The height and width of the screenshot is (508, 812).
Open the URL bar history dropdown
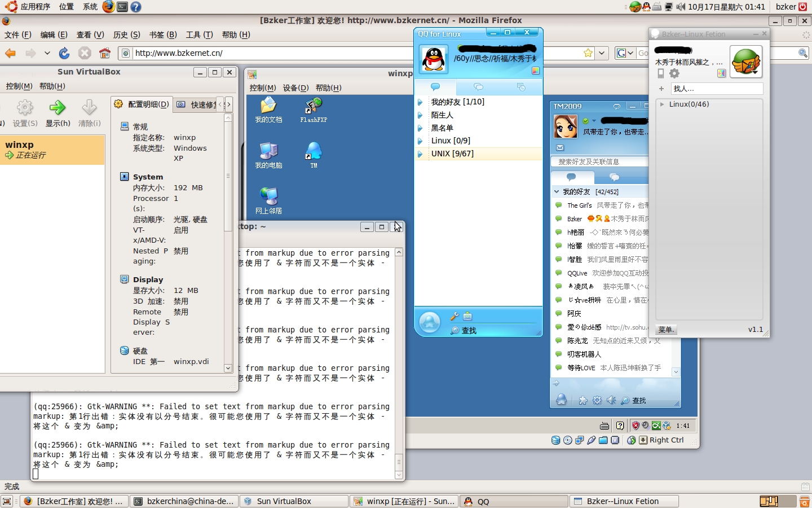602,53
